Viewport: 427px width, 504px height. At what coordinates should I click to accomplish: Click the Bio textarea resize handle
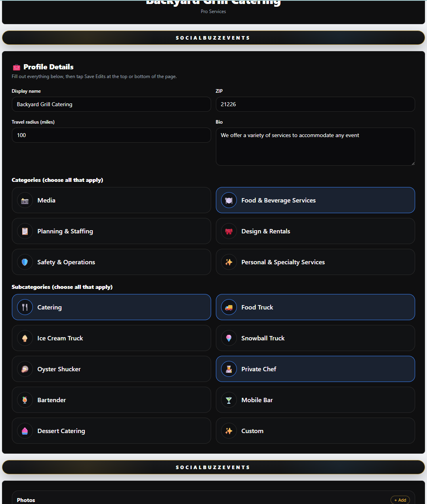[x=412, y=163]
